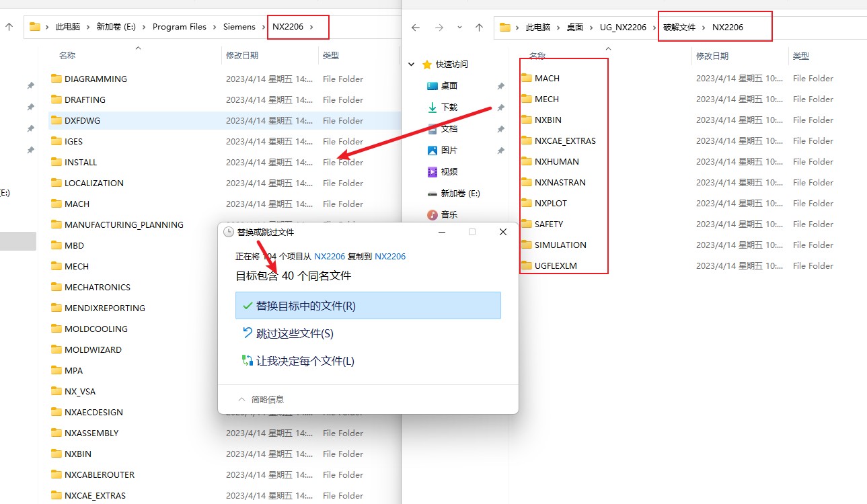Expand details (简略信息) in replace dialog
This screenshot has width=867, height=504.
pyautogui.click(x=261, y=399)
